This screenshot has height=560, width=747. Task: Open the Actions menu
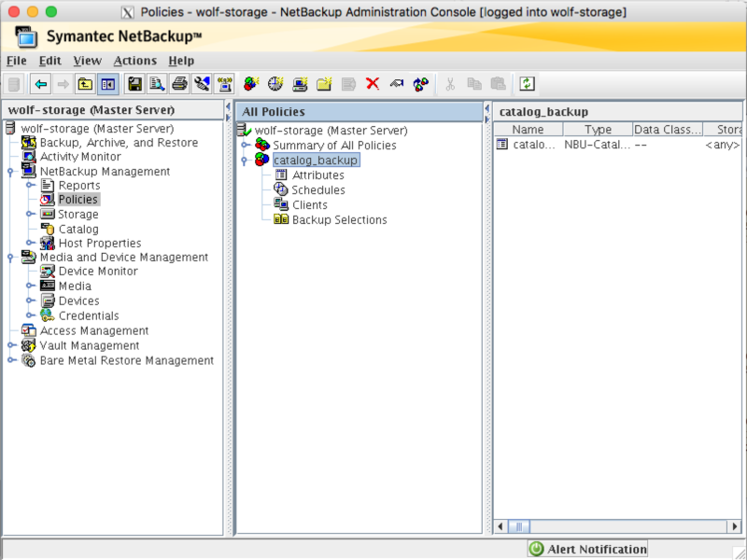pyautogui.click(x=135, y=60)
